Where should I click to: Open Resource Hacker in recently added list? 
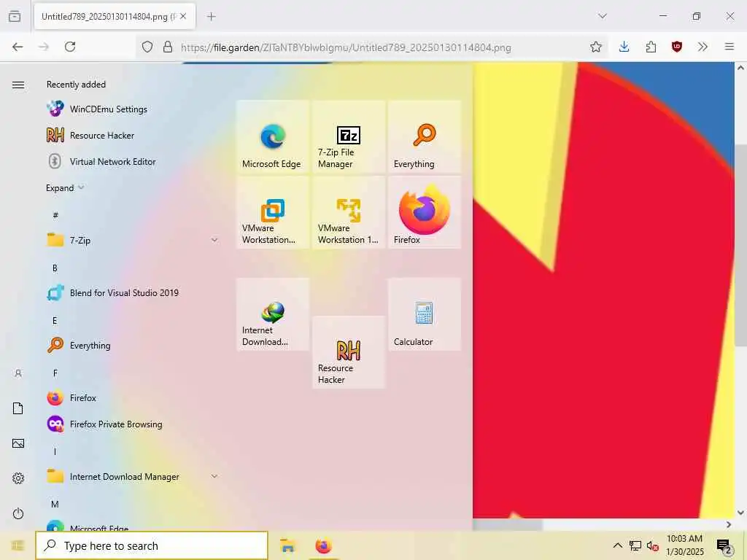(x=133, y=135)
